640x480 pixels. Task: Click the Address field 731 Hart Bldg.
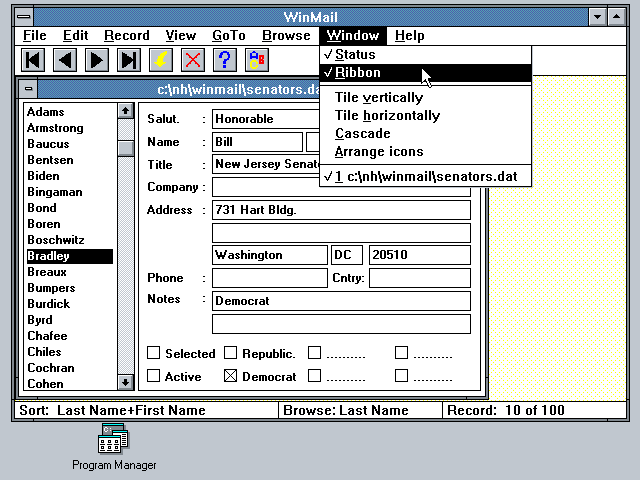tap(341, 210)
